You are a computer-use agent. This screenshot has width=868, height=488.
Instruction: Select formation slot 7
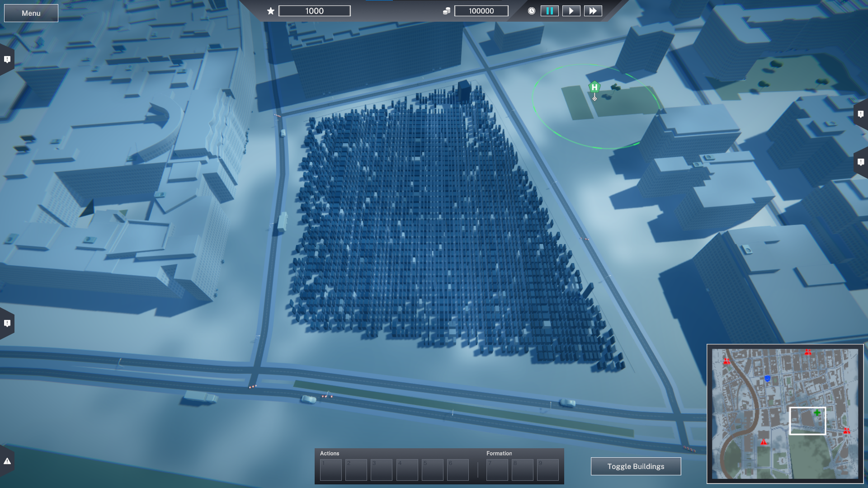497,470
